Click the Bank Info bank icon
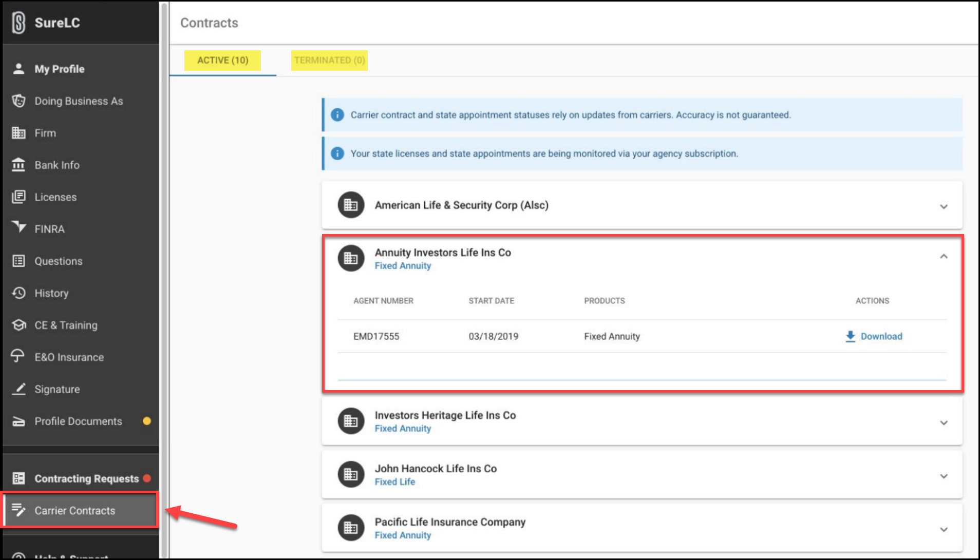The width and height of the screenshot is (980, 560). tap(18, 165)
